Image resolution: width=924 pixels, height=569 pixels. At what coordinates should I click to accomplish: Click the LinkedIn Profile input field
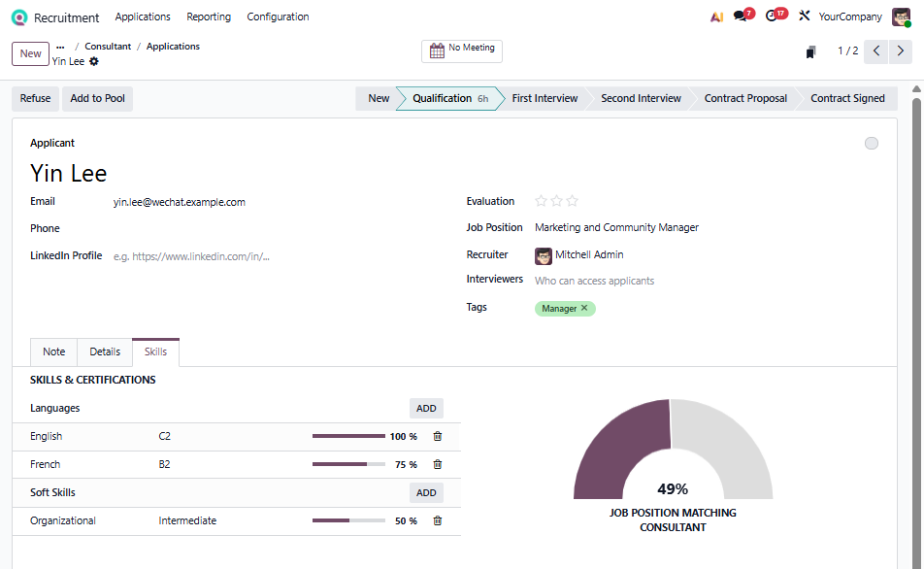[272, 256]
